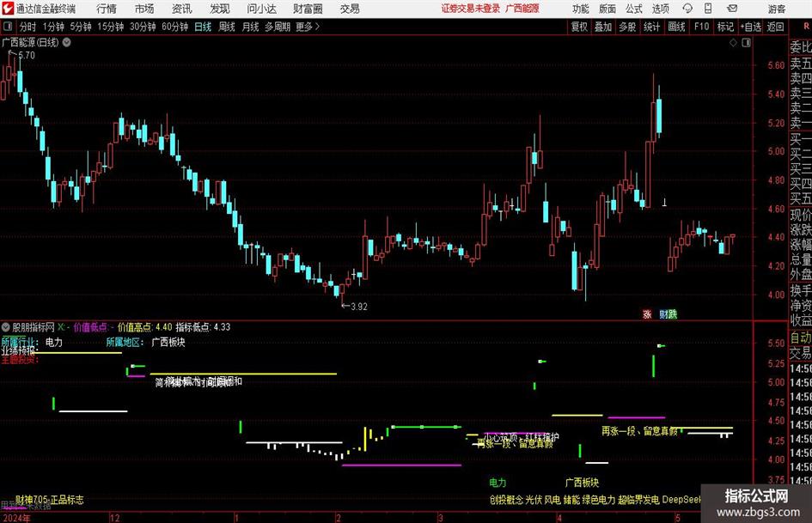Click the 复权 button
The width and height of the screenshot is (812, 523).
[579, 27]
